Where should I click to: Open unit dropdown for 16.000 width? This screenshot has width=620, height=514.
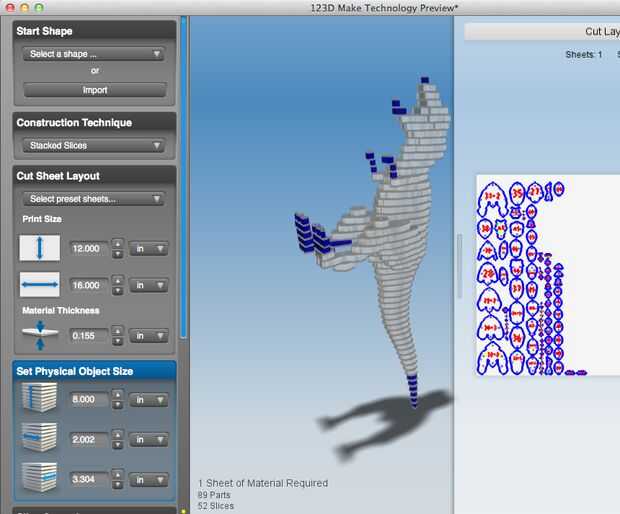coord(149,285)
